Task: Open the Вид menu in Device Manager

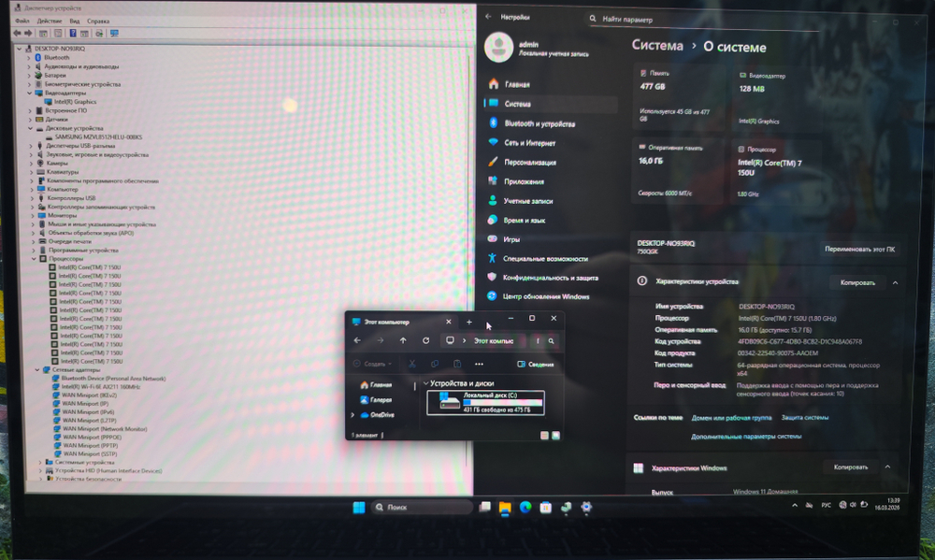Action: point(75,21)
